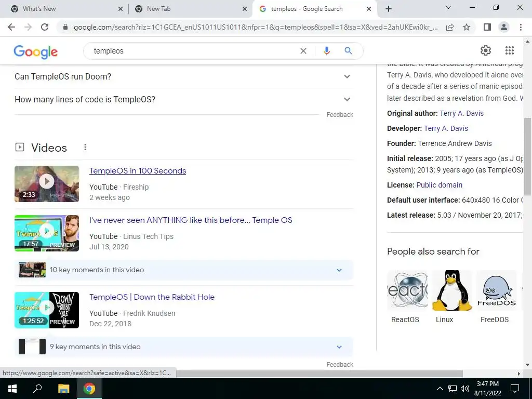Open the Windows notification center

coord(515,389)
